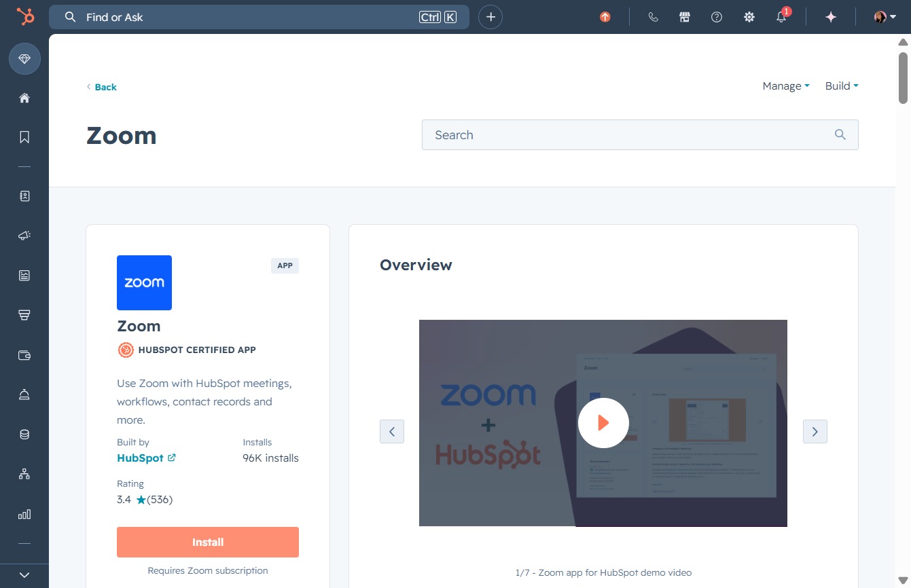Open the Automation workflow sidebar icon
The height and width of the screenshot is (588, 911).
tap(24, 474)
